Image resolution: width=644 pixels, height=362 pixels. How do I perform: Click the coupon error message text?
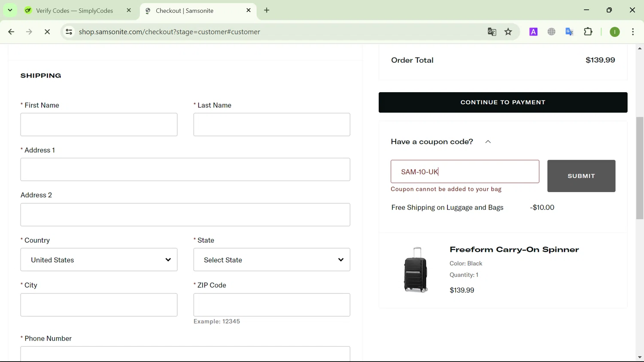[x=446, y=189]
